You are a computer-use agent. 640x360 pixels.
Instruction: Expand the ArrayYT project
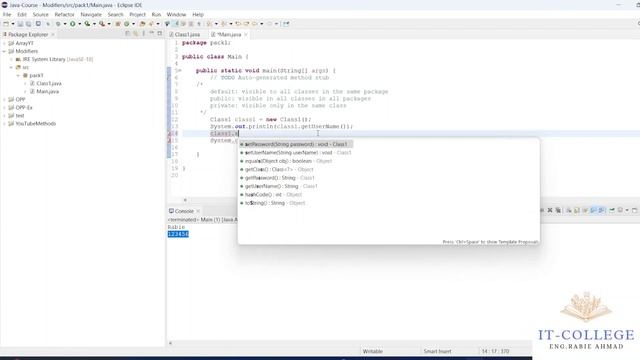pyautogui.click(x=4, y=43)
